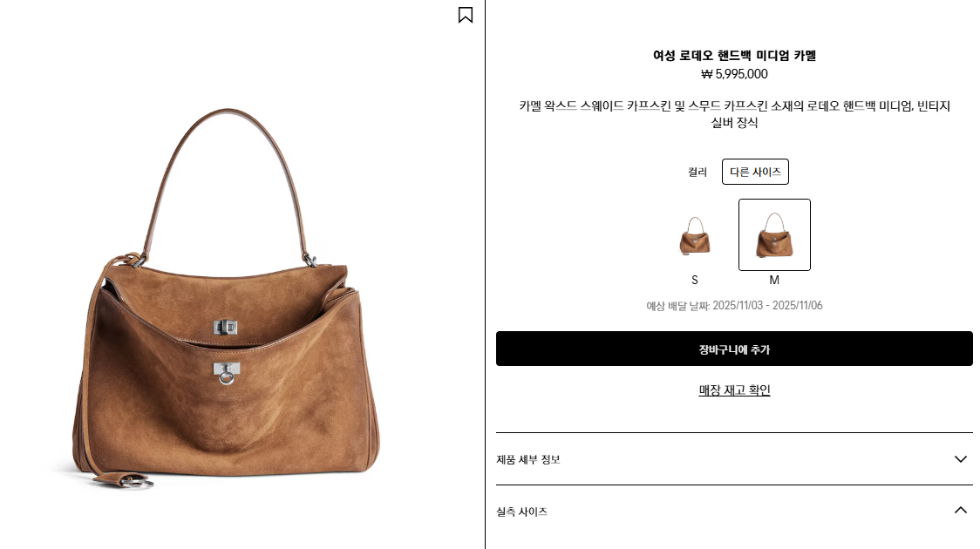Image resolution: width=980 pixels, height=549 pixels.
Task: Select the medium size bag thumbnail
Action: click(774, 234)
